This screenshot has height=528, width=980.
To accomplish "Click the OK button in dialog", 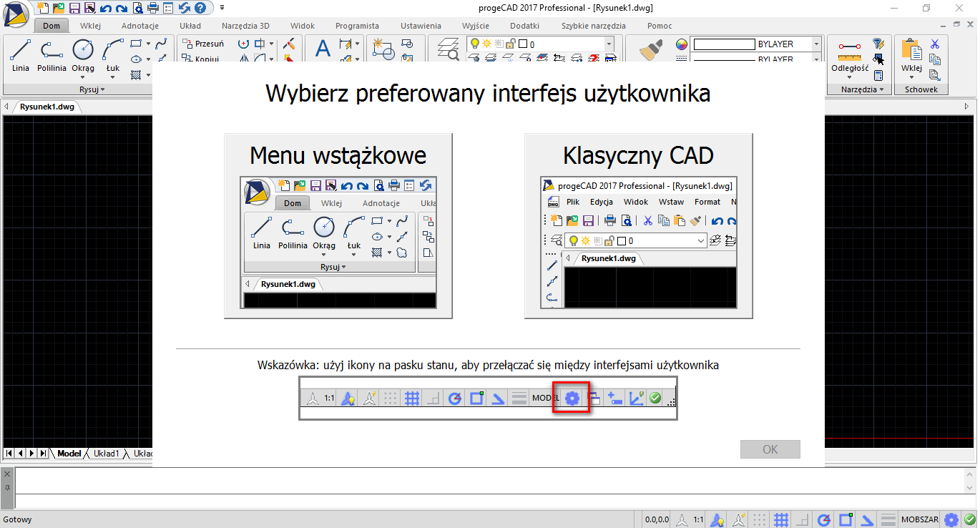I will click(x=770, y=449).
